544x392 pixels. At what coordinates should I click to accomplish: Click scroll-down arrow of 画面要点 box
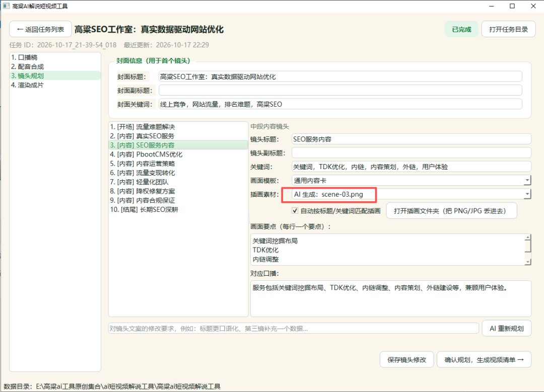(528, 262)
